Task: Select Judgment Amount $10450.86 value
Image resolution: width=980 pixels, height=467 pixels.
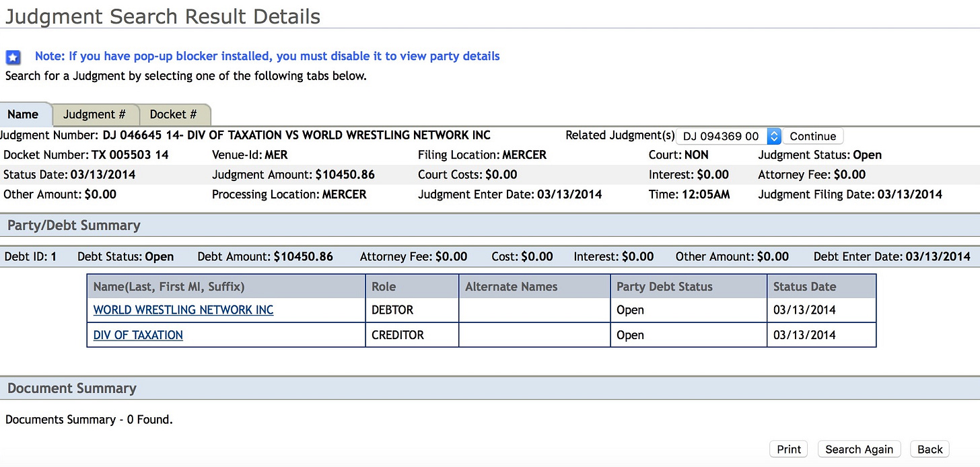Action: coord(345,175)
